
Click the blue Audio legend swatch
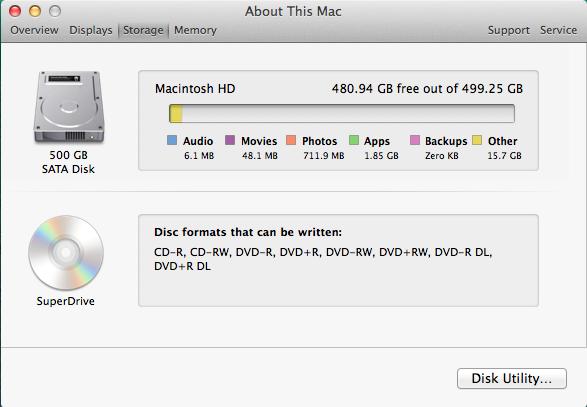[172, 140]
